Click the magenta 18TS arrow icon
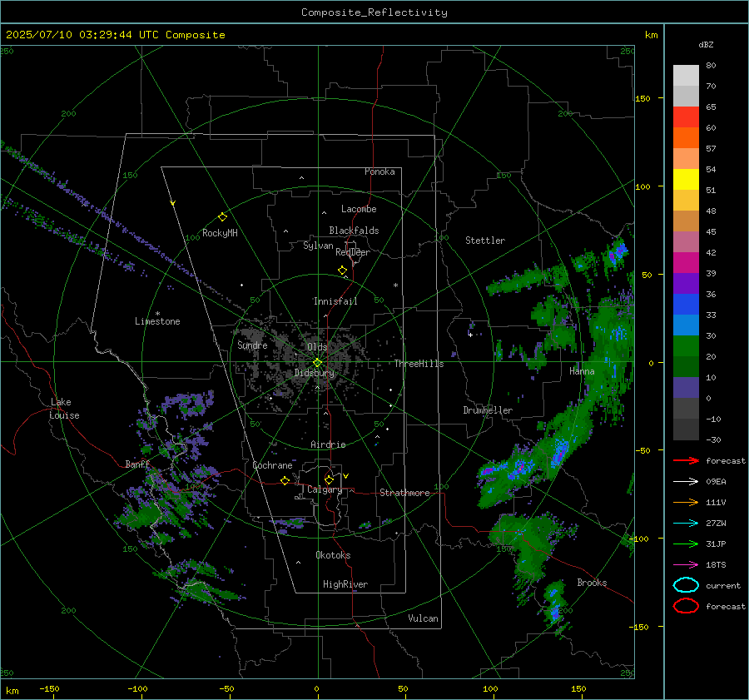 coord(686,565)
